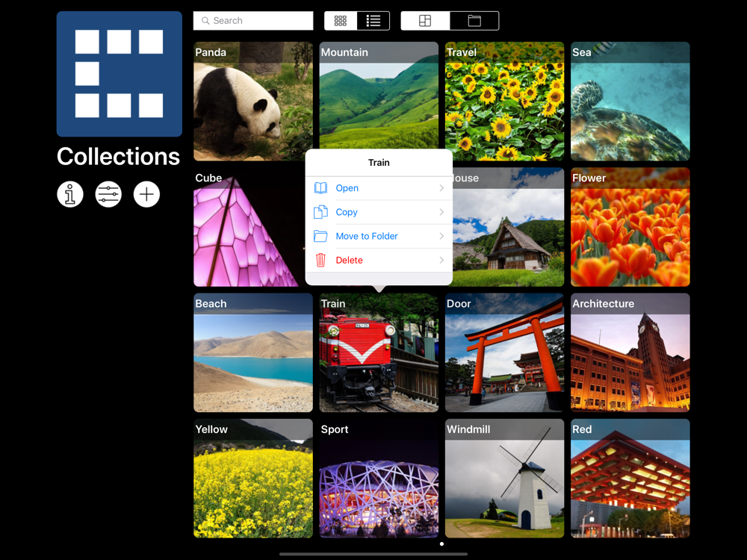Click the Search field
Image resolution: width=747 pixels, height=560 pixels.
(253, 21)
